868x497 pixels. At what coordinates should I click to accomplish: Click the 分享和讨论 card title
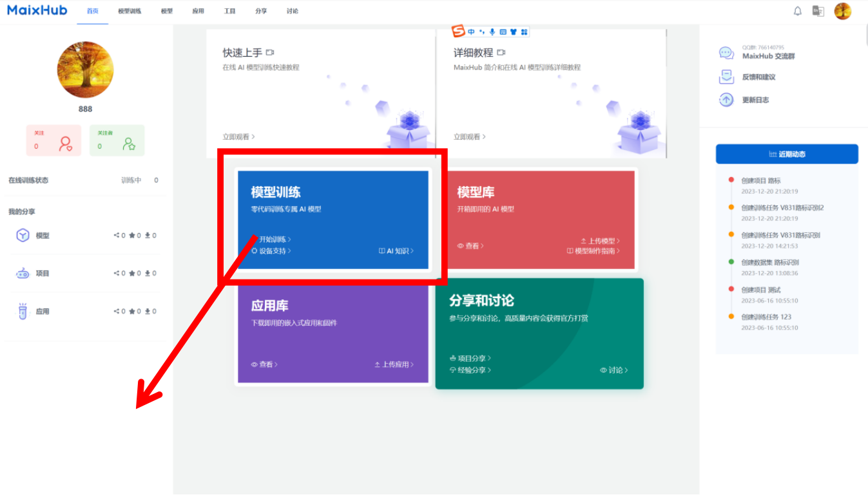tap(481, 301)
